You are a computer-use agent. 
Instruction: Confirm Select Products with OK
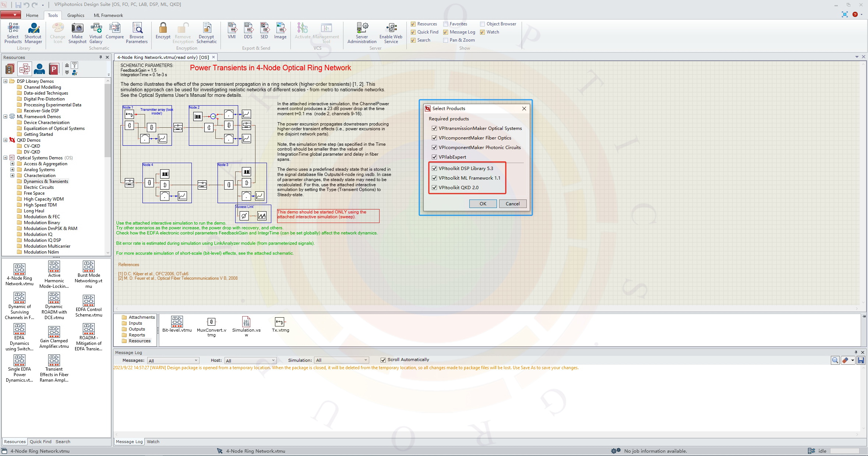coord(483,204)
